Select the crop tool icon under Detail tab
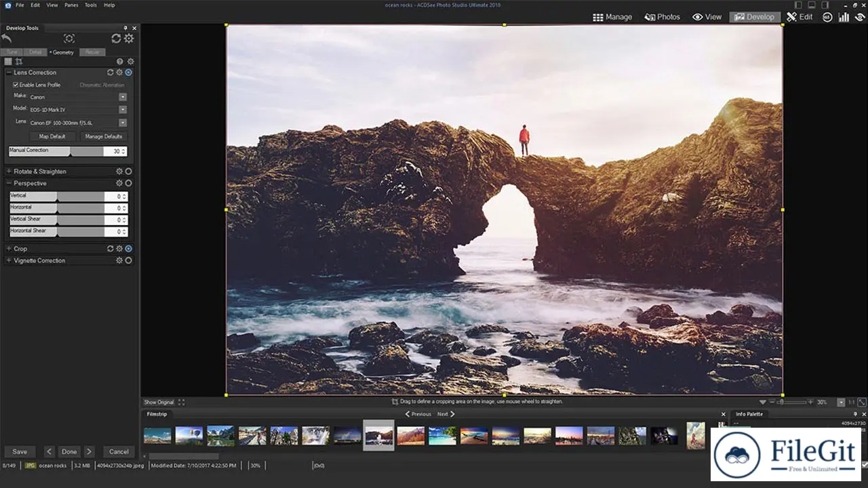868x488 pixels. click(19, 62)
